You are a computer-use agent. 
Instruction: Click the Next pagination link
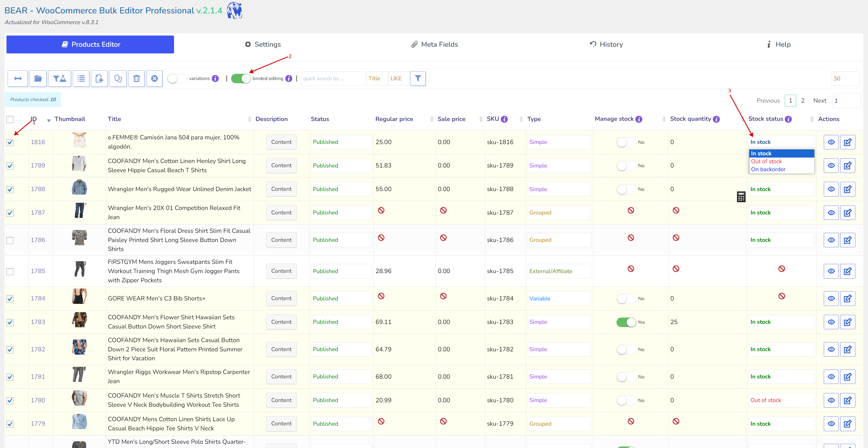coord(820,100)
